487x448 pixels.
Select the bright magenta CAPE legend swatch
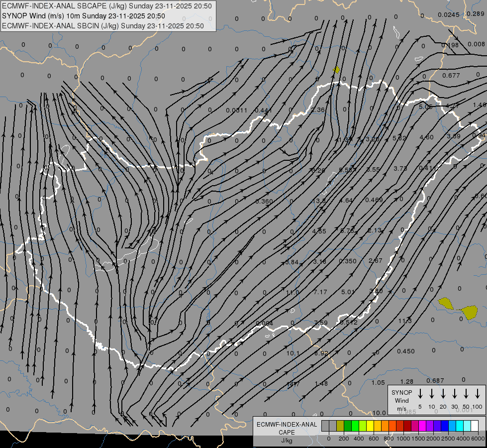(x=422, y=426)
